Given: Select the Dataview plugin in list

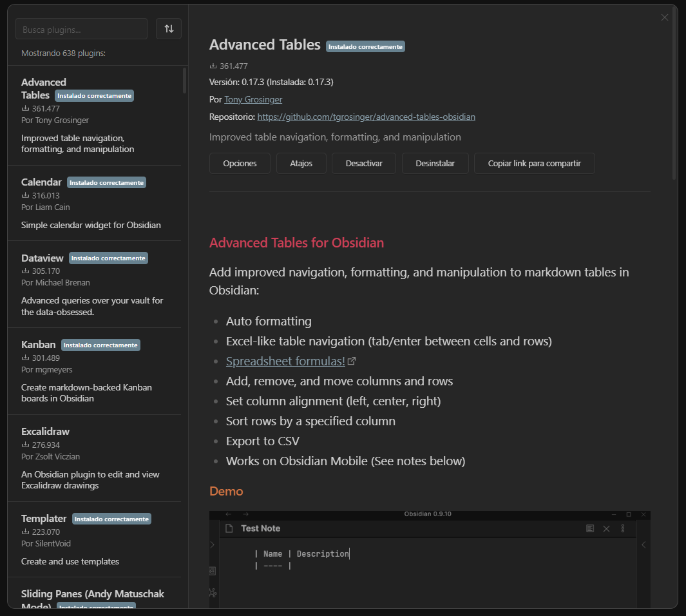Looking at the screenshot, I should tap(95, 284).
